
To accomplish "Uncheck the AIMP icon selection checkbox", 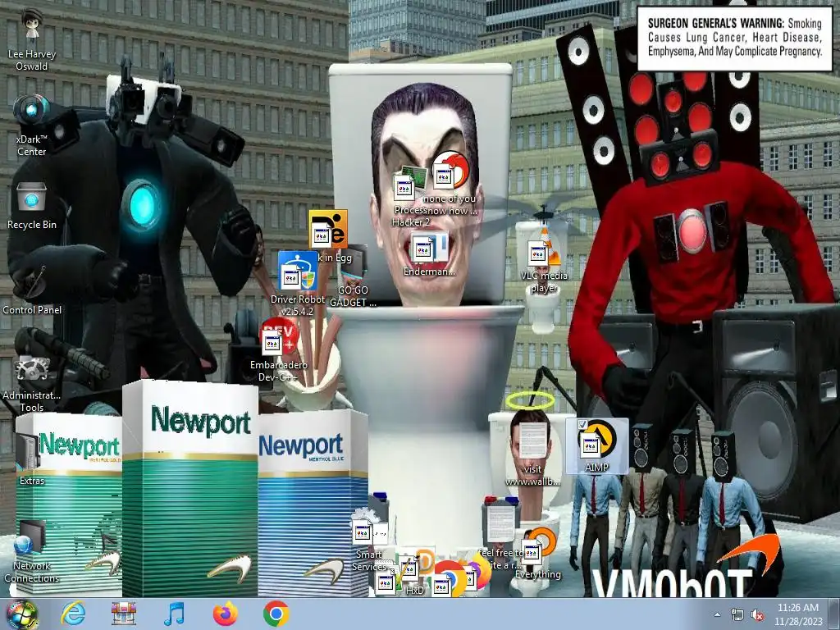I will click(582, 424).
